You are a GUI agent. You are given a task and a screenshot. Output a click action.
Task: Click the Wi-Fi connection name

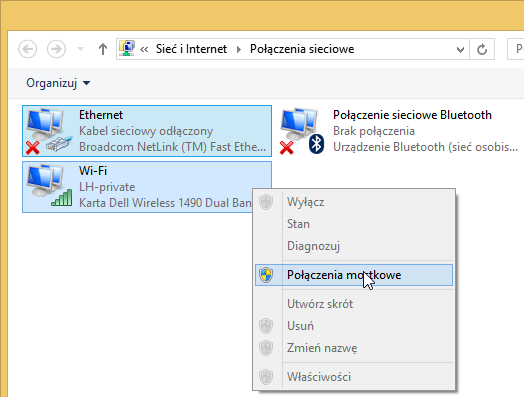point(93,171)
